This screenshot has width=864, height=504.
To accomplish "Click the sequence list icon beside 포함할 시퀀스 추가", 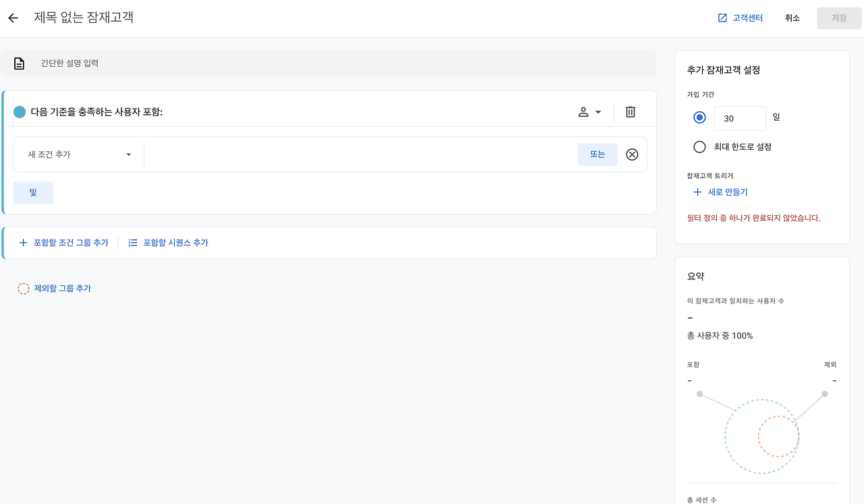I will click(133, 243).
